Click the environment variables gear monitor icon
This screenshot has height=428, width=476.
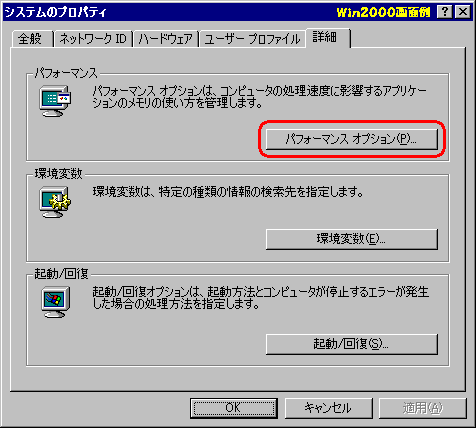coord(55,202)
